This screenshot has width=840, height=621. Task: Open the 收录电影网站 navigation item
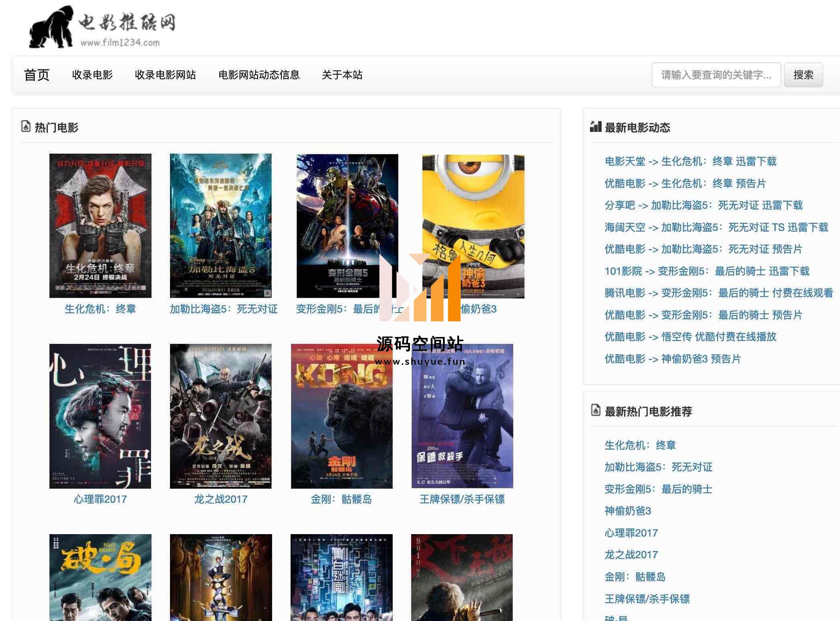pos(165,75)
